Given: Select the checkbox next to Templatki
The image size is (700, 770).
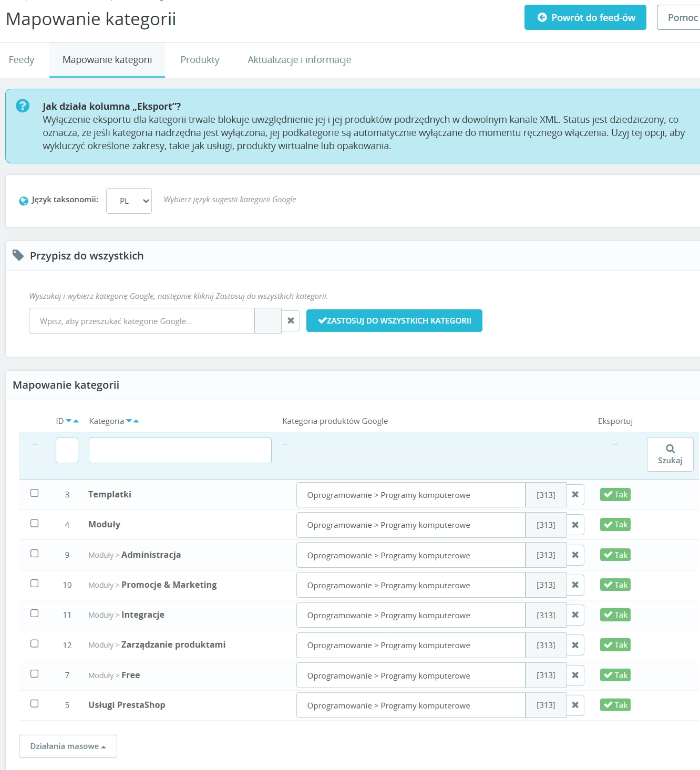Looking at the screenshot, I should point(35,493).
